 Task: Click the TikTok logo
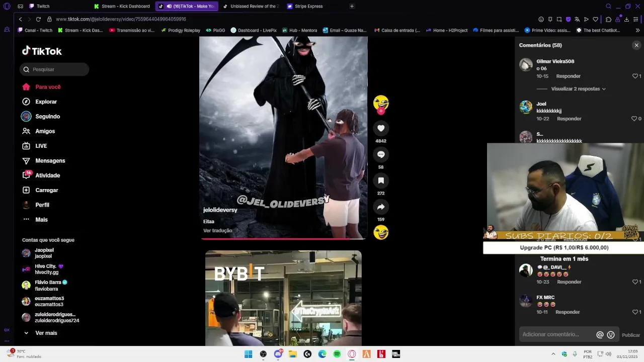(x=42, y=51)
